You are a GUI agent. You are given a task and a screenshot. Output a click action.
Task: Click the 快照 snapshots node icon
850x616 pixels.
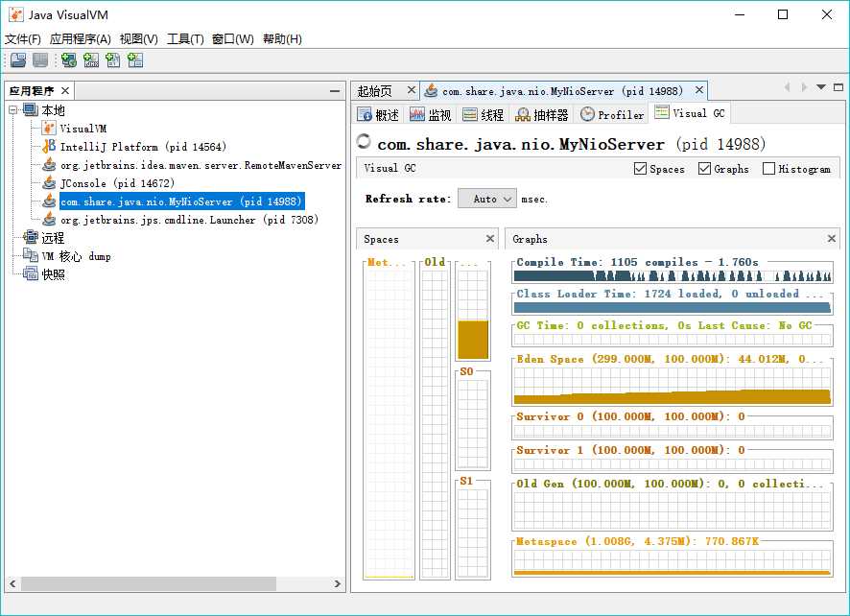(31, 274)
